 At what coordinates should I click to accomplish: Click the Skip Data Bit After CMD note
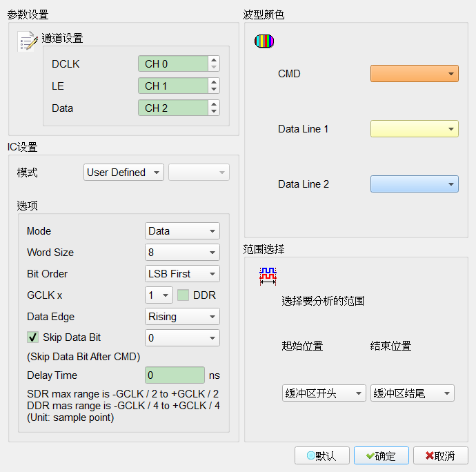coord(83,357)
